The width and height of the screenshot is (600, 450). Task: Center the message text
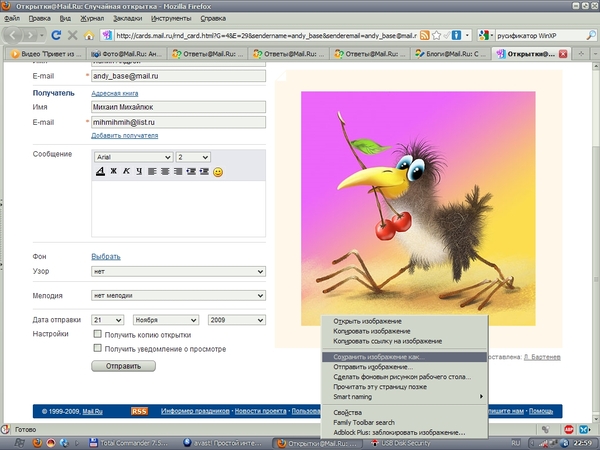(165, 171)
